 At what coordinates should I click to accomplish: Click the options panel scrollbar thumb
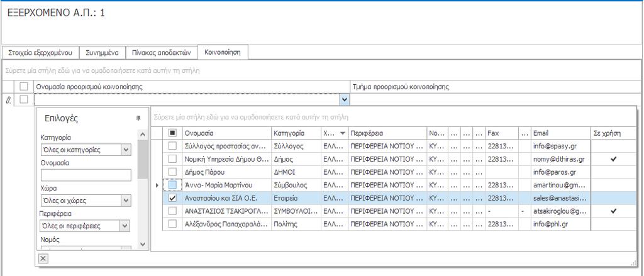143,159
